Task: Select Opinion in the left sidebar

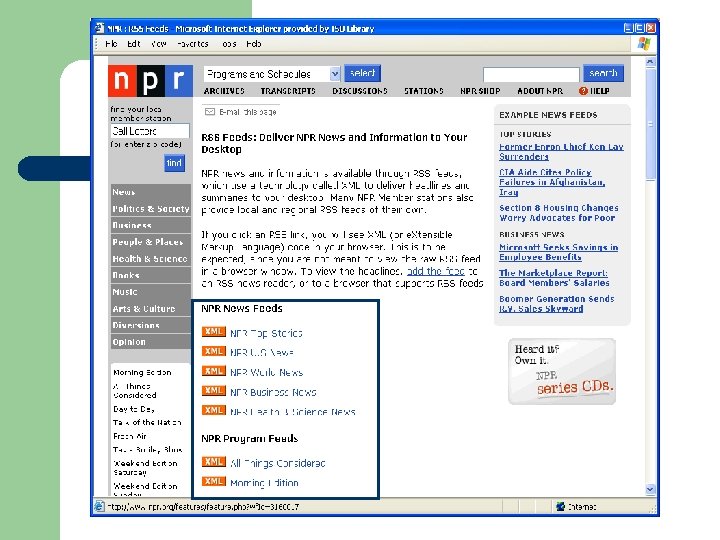Action: (x=151, y=342)
